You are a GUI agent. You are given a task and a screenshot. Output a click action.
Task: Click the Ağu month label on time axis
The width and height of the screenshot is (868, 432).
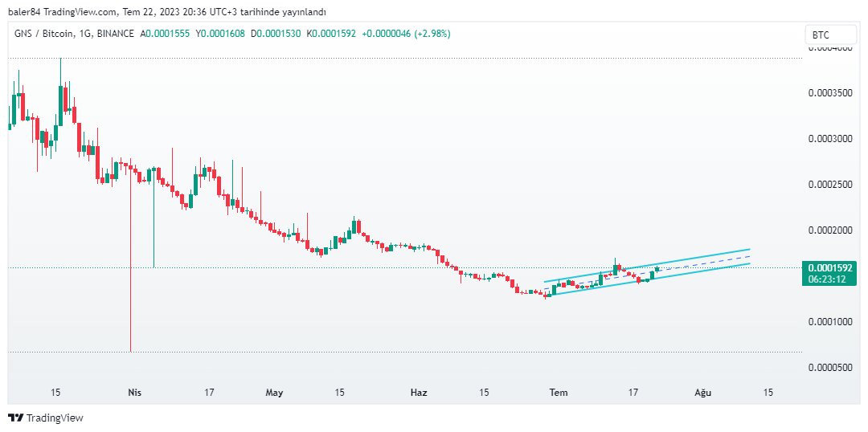click(702, 392)
